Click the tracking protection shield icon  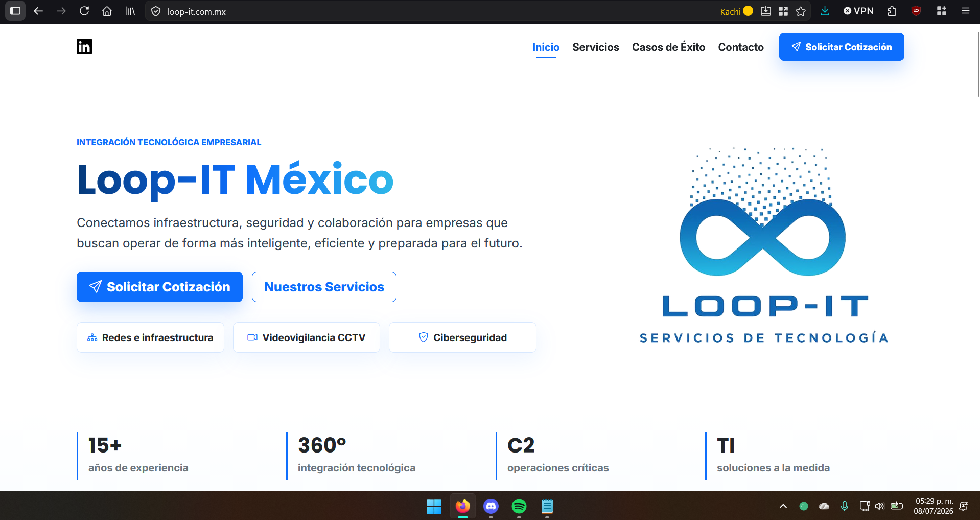click(156, 11)
